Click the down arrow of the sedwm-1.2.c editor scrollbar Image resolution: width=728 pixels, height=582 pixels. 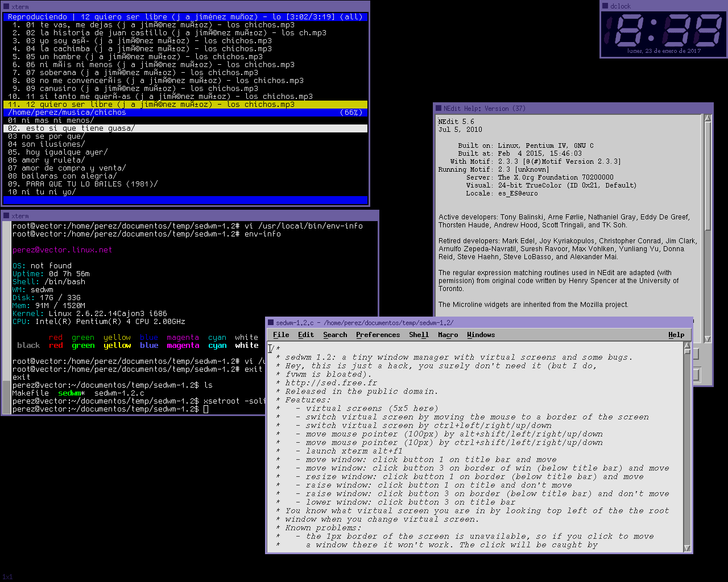pos(687,548)
